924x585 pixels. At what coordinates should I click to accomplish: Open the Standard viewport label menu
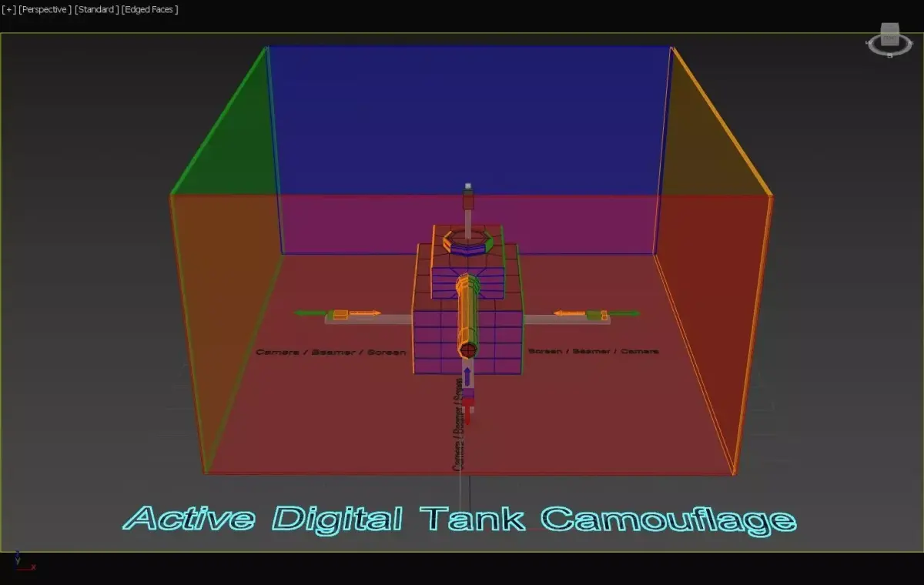click(95, 9)
